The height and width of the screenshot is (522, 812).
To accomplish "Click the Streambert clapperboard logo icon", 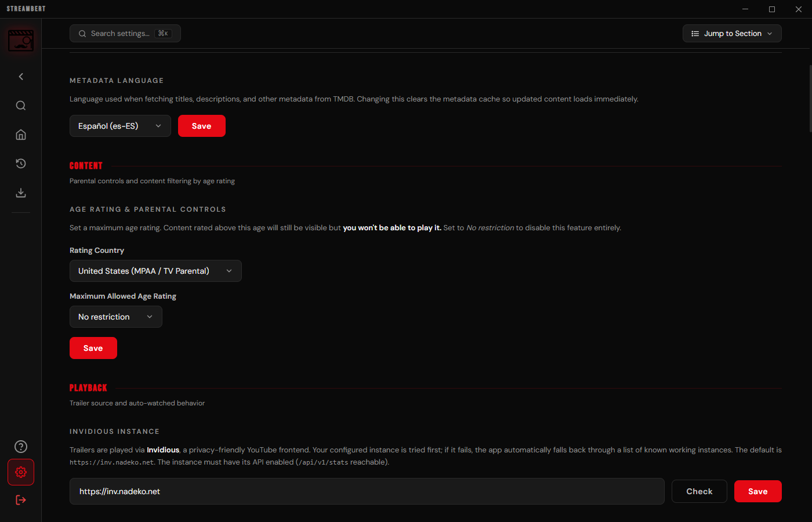I will (x=21, y=41).
